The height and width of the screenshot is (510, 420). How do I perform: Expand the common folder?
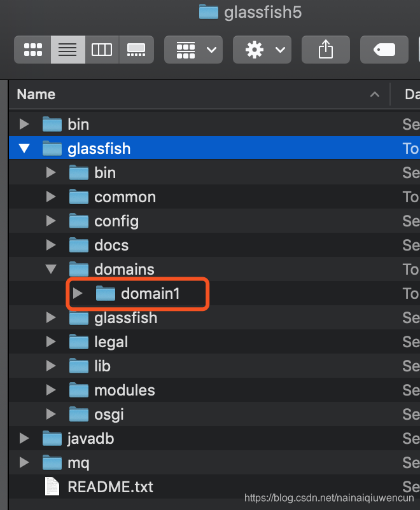pos(51,196)
